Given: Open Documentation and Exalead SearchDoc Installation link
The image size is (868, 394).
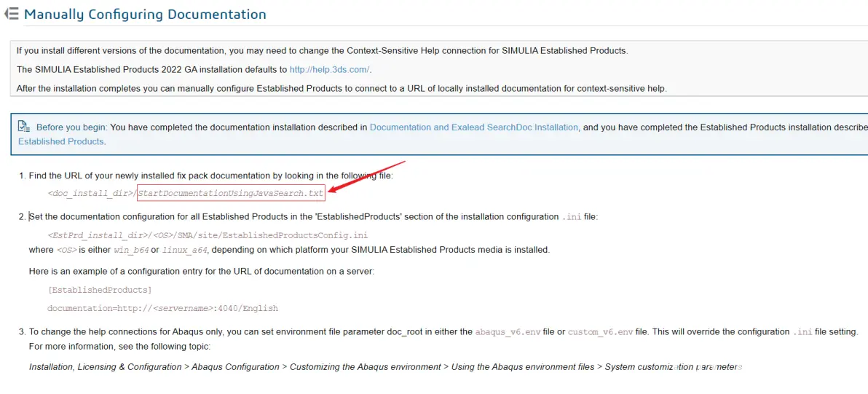Looking at the screenshot, I should pyautogui.click(x=473, y=127).
